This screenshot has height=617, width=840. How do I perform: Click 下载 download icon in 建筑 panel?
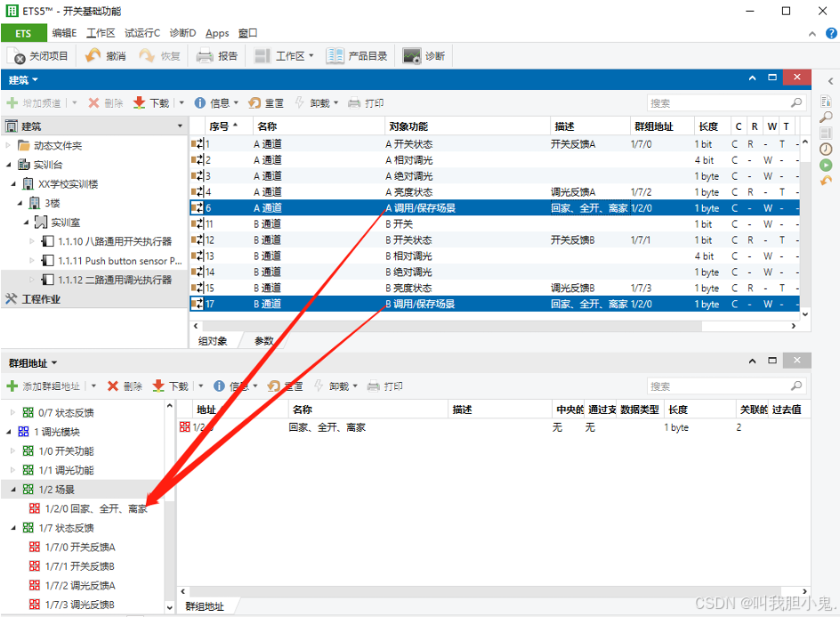coord(140,103)
